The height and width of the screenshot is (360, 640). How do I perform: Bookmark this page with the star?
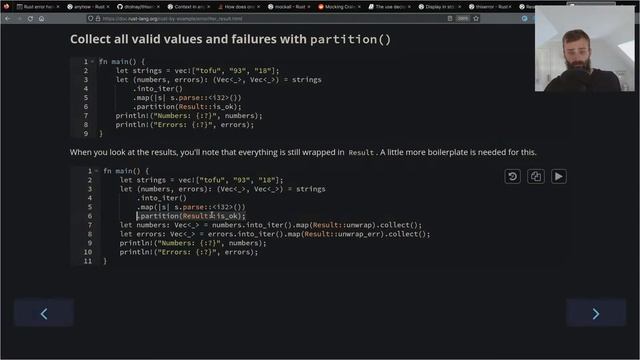[476, 19]
